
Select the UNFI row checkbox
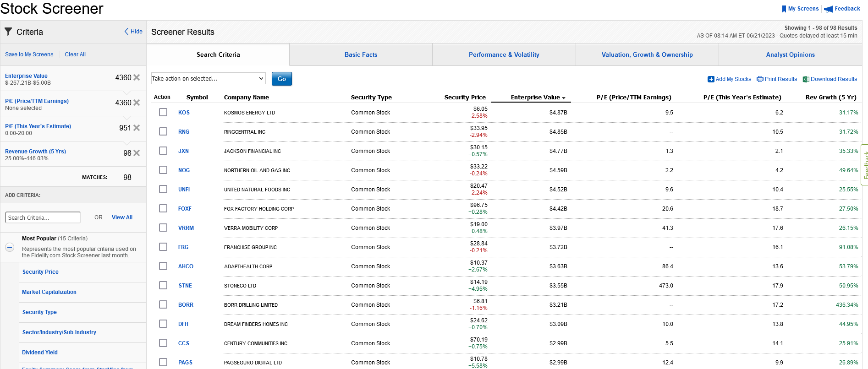click(163, 189)
